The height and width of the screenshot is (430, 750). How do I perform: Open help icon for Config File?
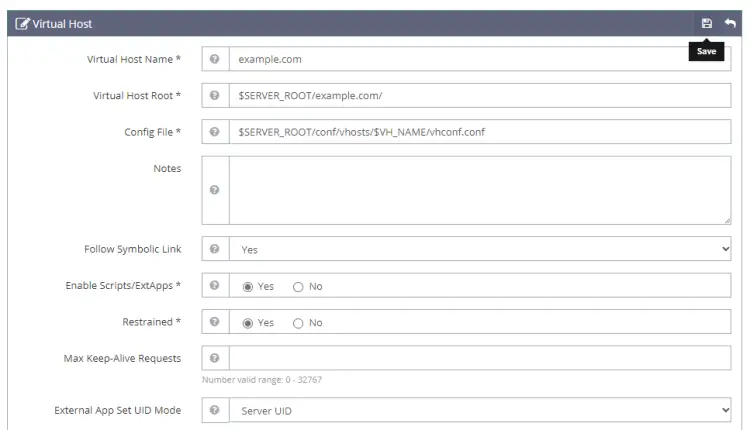tap(215, 132)
